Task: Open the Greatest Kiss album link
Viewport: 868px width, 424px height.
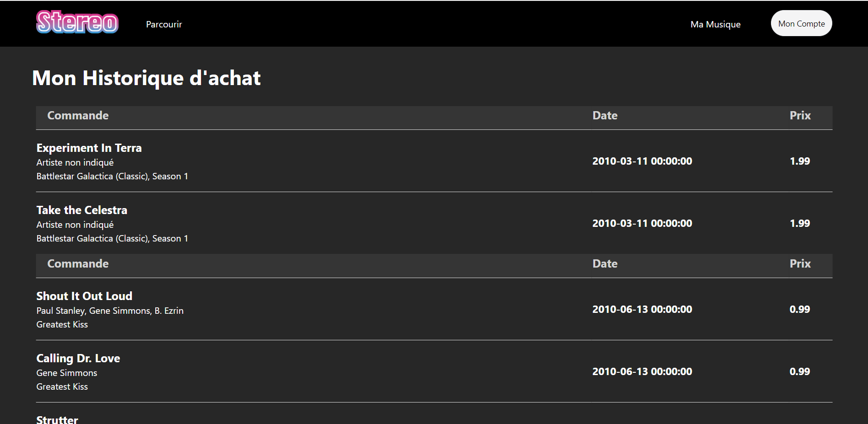Action: [62, 324]
